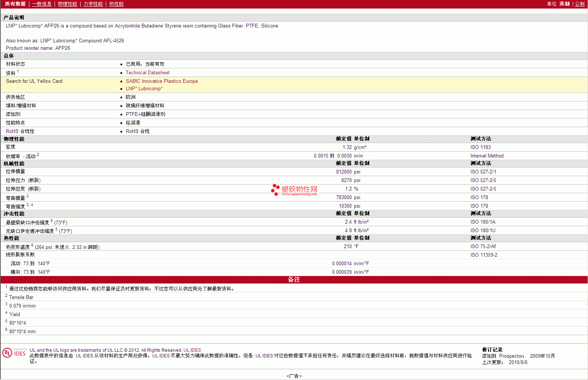Select the CLTE flow value 0.000014
588x380 pixels.
[x=342, y=264]
